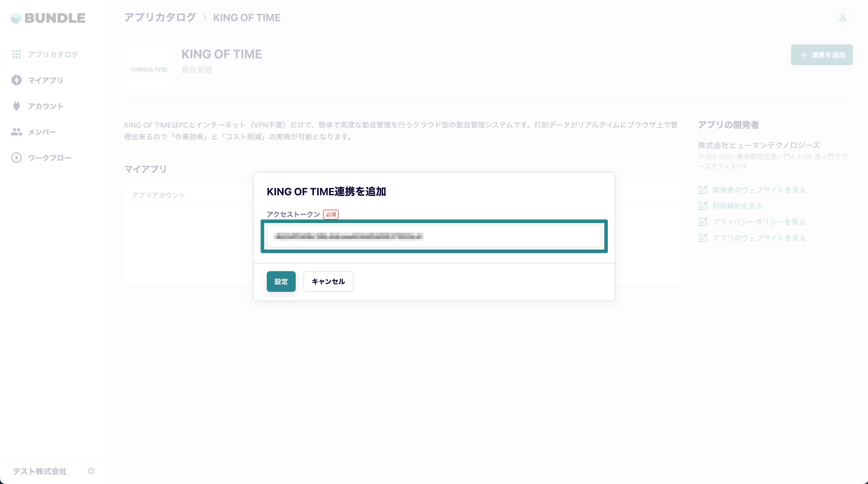Click external-link icon for プライバシーポリシーを見る
Image resolution: width=868 pixels, height=484 pixels.
pyautogui.click(x=703, y=222)
